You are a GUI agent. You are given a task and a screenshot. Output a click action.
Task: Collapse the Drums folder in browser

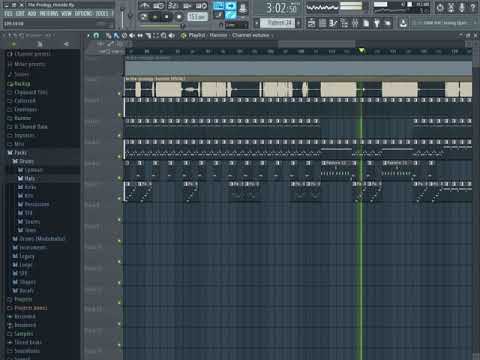point(23,161)
